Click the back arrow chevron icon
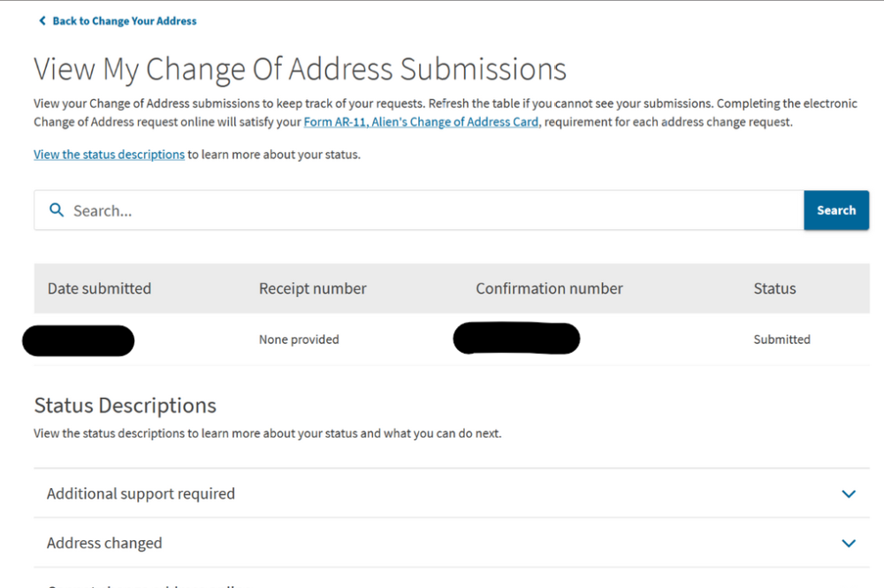The width and height of the screenshot is (884, 588). 42,21
